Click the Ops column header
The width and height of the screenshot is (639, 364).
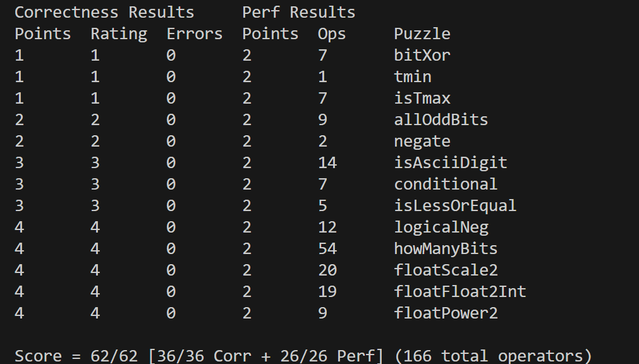(332, 33)
